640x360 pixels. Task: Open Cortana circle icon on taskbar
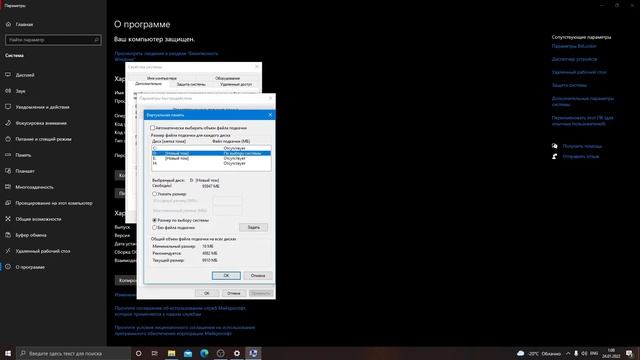[x=138, y=353]
